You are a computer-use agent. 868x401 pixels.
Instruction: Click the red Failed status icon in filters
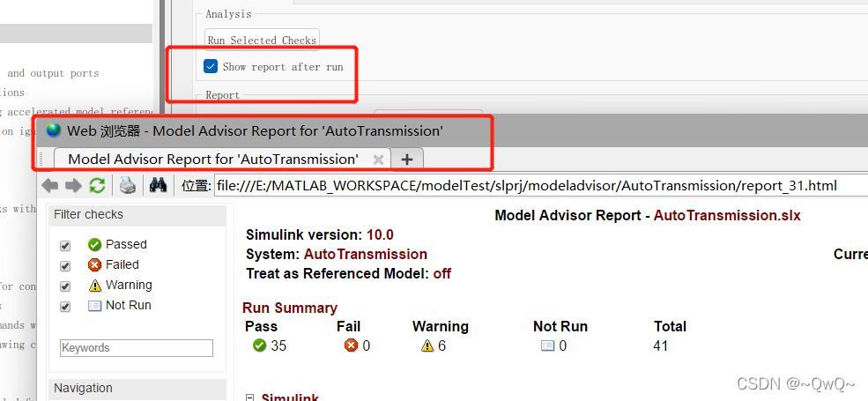tap(94, 264)
